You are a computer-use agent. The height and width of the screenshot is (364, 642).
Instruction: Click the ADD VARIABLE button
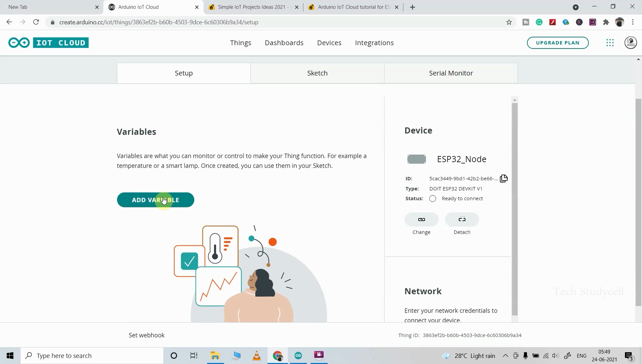(155, 200)
